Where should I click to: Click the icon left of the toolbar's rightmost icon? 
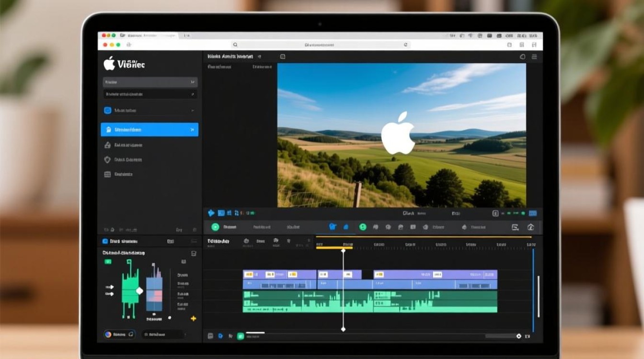coord(515,227)
